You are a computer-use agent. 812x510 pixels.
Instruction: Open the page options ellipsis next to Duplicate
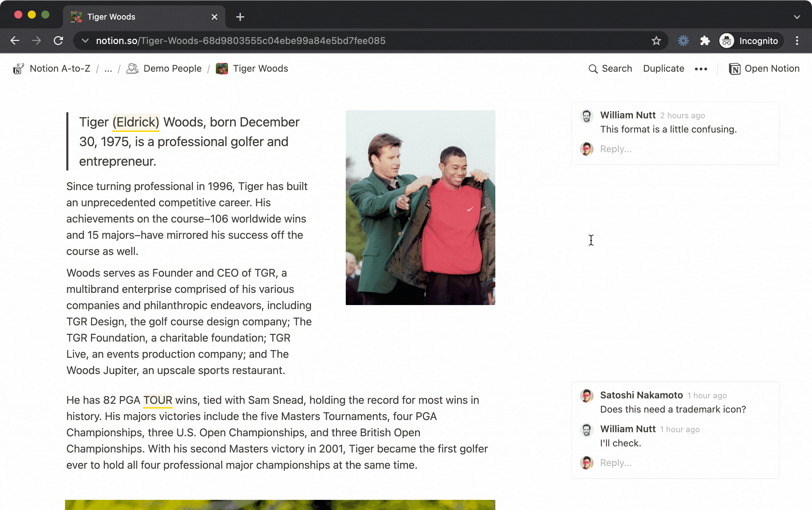pyautogui.click(x=701, y=68)
